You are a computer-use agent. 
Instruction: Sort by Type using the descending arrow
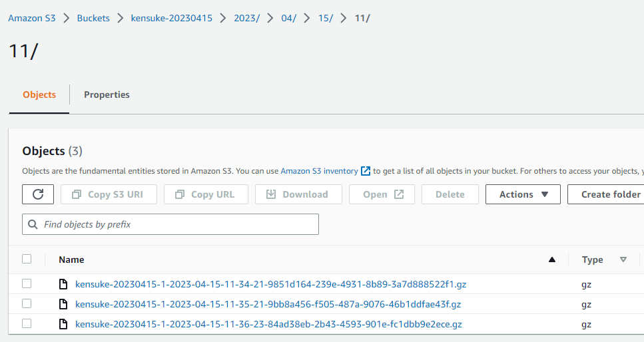[x=623, y=259]
